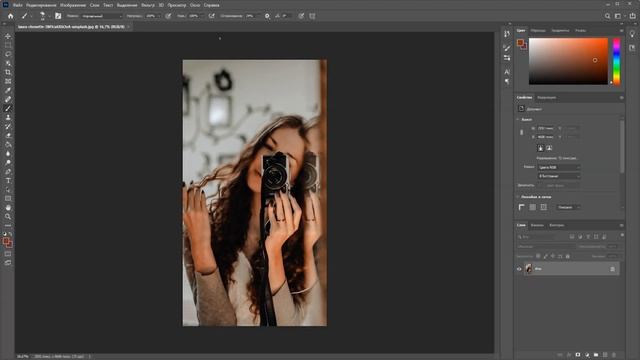Toggle airbrush build-up mode
The width and height of the screenshot is (640, 360).
(211, 16)
